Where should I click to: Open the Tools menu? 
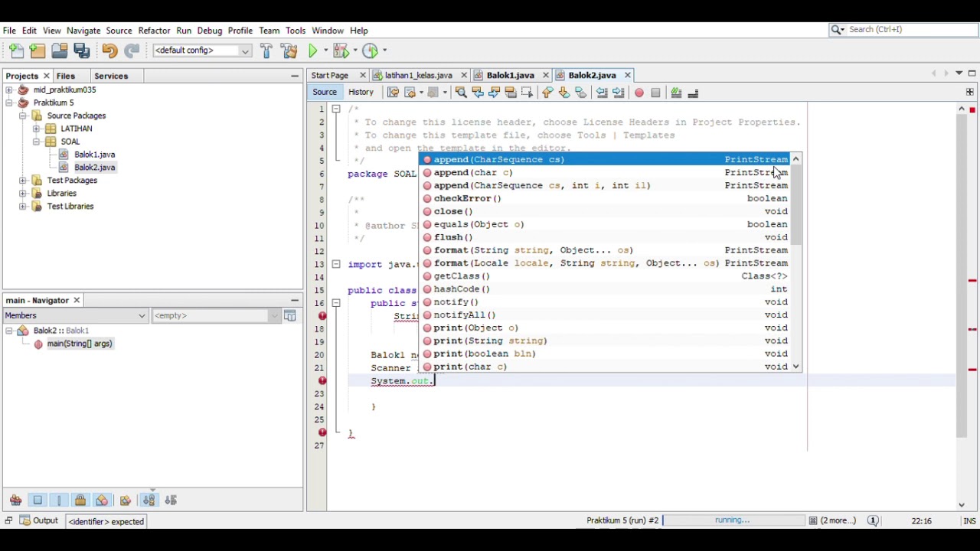click(x=296, y=31)
